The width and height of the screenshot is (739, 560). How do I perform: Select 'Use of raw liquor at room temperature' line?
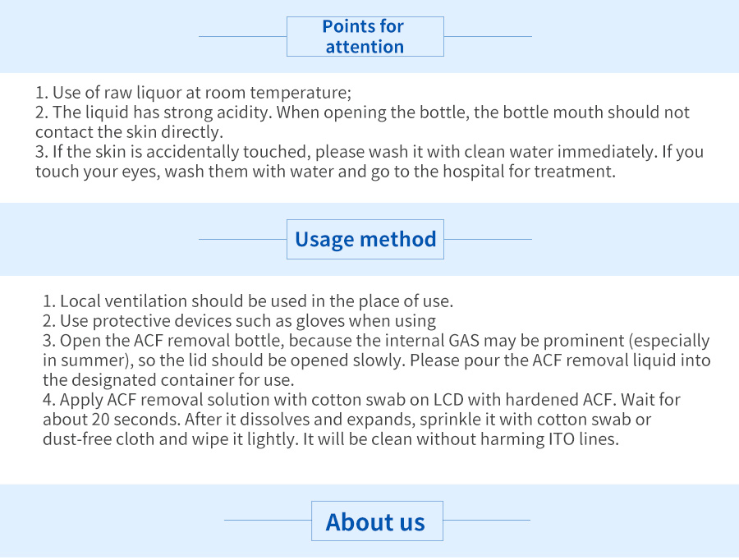point(193,93)
